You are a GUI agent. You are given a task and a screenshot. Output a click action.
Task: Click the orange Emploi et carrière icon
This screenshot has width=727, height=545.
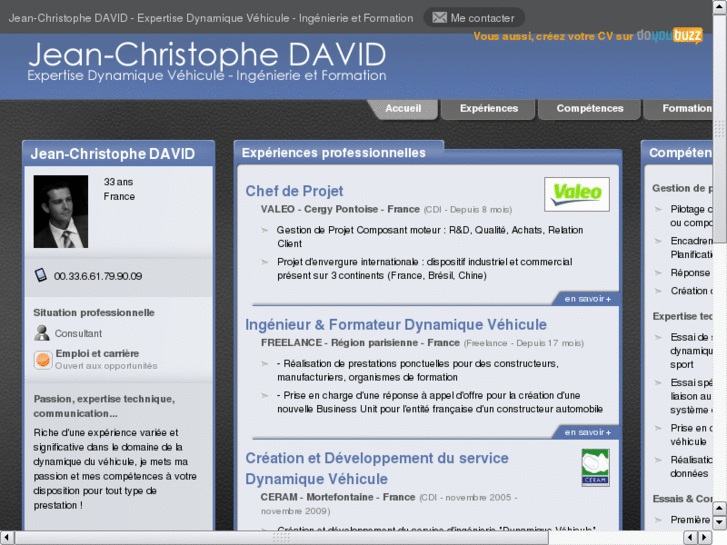point(43,360)
